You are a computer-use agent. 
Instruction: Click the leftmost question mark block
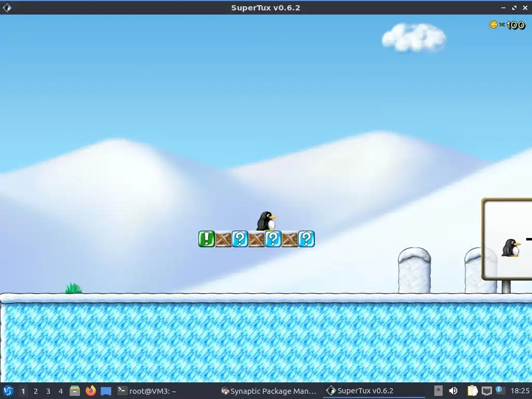(x=240, y=239)
